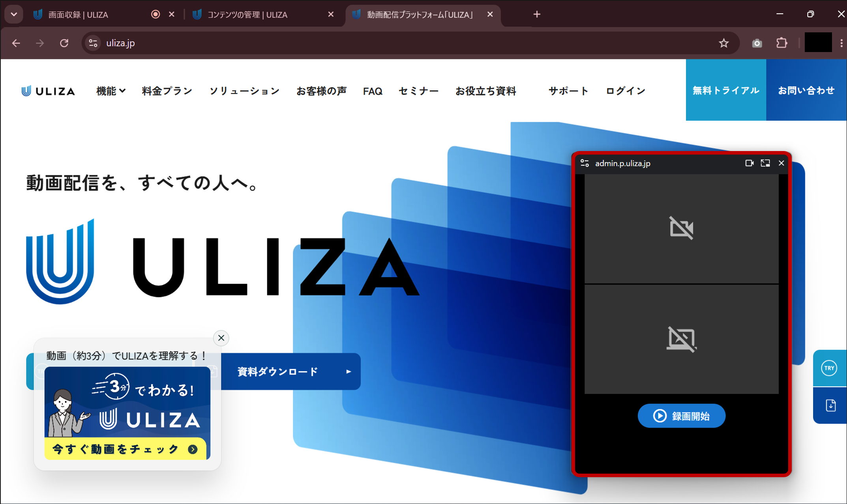Screen dimensions: 847x504
Task: View site information icon beside uliza.jp
Action: 93,43
